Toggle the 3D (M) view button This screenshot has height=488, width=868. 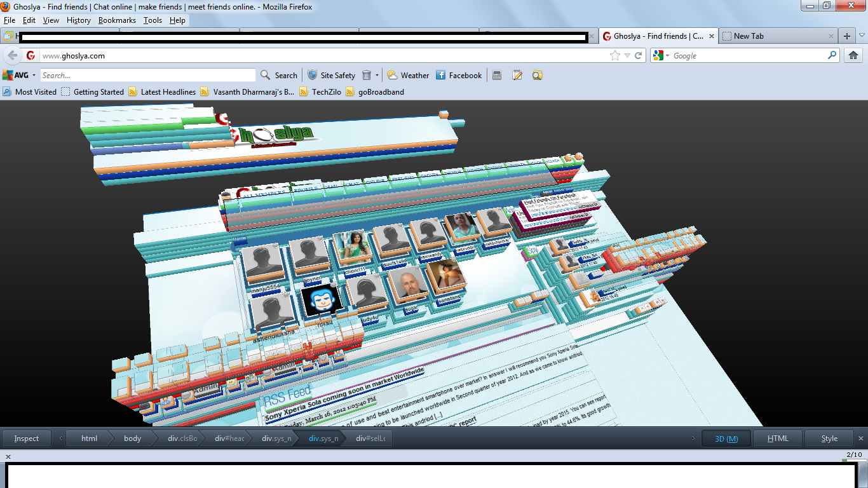(726, 438)
